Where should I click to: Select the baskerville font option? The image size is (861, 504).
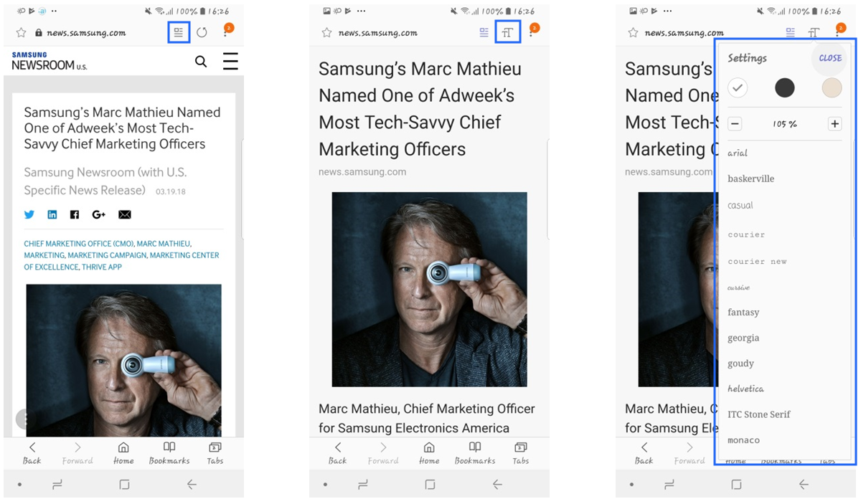pos(751,179)
